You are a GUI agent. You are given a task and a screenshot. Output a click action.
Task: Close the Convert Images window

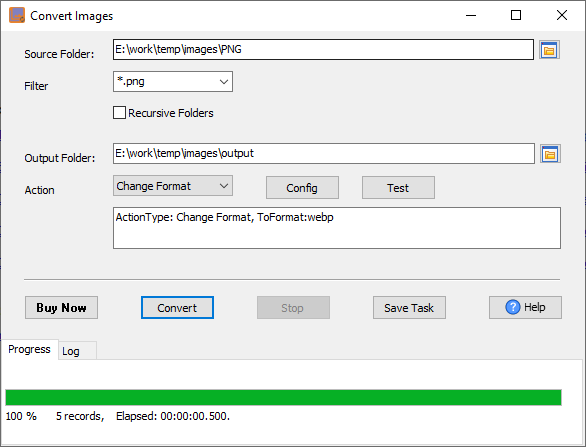[x=562, y=15]
